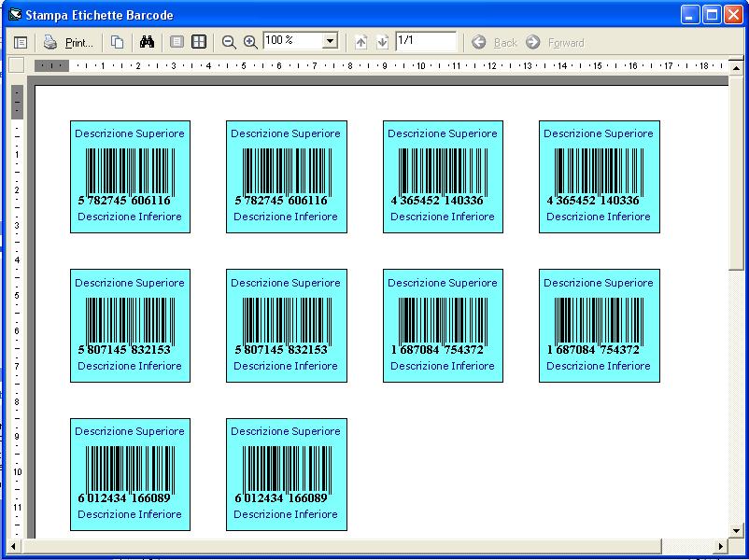Click first bottom-row label 6 012434 166089

point(130,474)
